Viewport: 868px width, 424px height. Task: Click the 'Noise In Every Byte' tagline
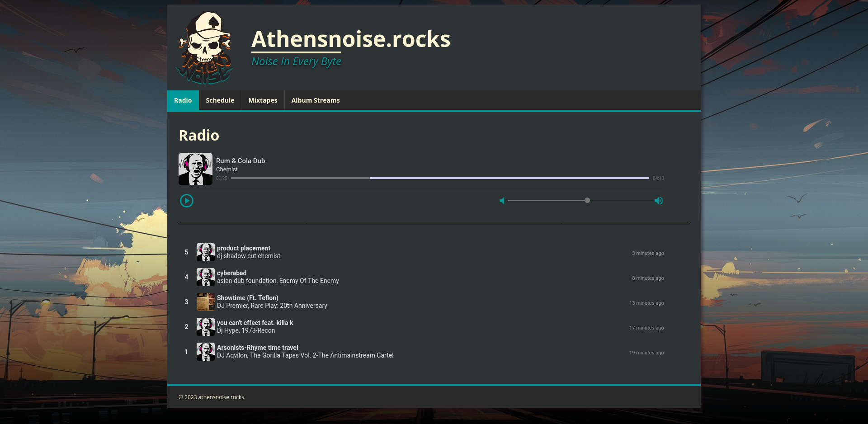coord(296,61)
